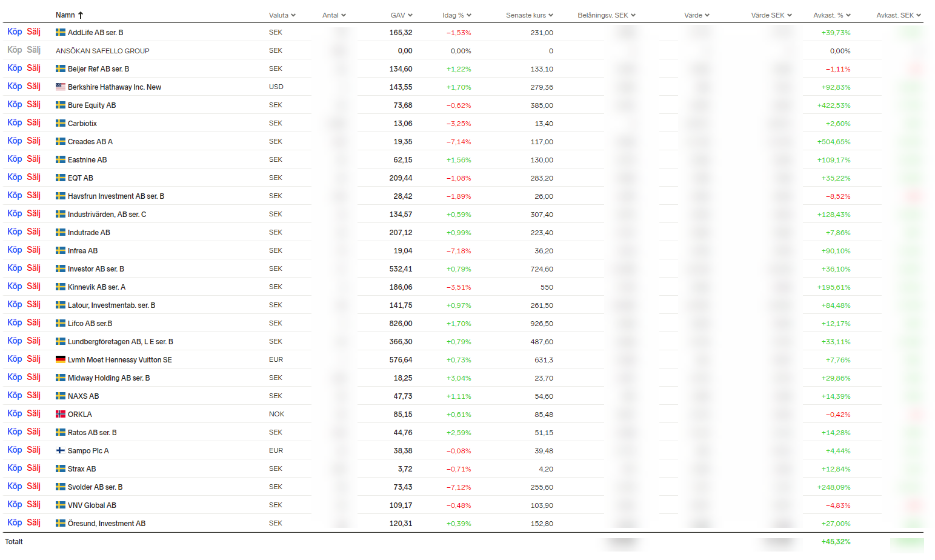Expand the Senaste kurs column dropdown
The width and height of the screenshot is (935, 560).
click(x=551, y=15)
